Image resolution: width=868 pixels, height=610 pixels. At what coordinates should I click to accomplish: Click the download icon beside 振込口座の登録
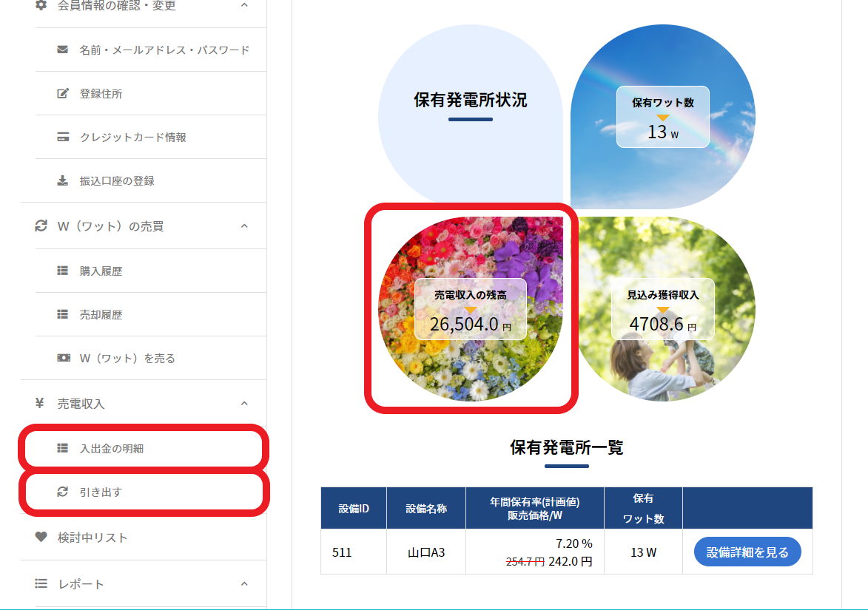[63, 181]
